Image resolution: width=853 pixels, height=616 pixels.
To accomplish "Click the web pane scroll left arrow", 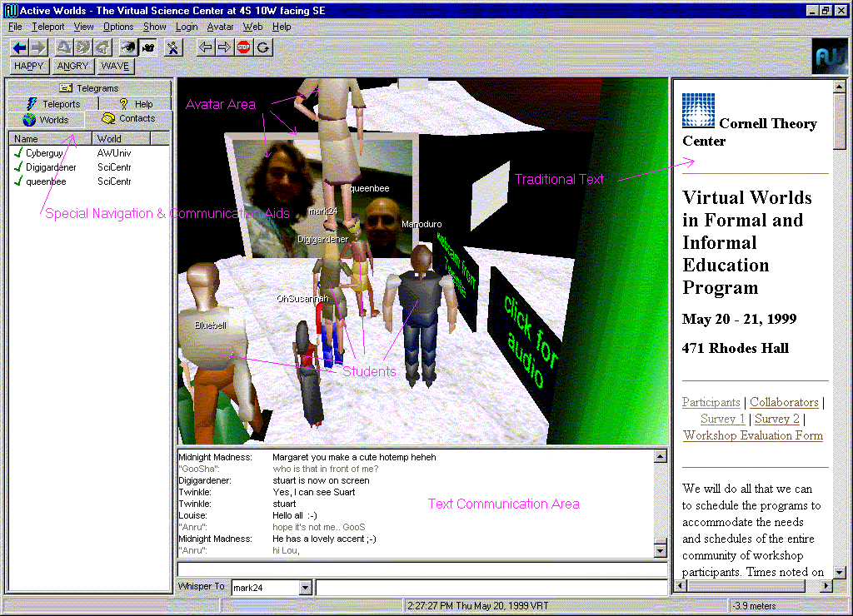I will pos(681,585).
